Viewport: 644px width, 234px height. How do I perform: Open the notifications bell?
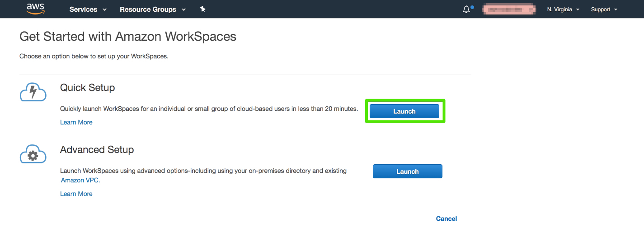pyautogui.click(x=467, y=9)
